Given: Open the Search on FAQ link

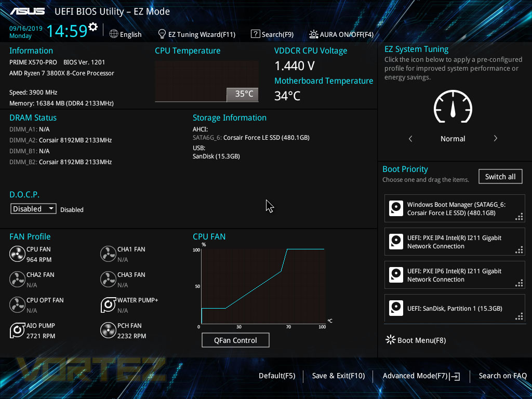Looking at the screenshot, I should (502, 376).
